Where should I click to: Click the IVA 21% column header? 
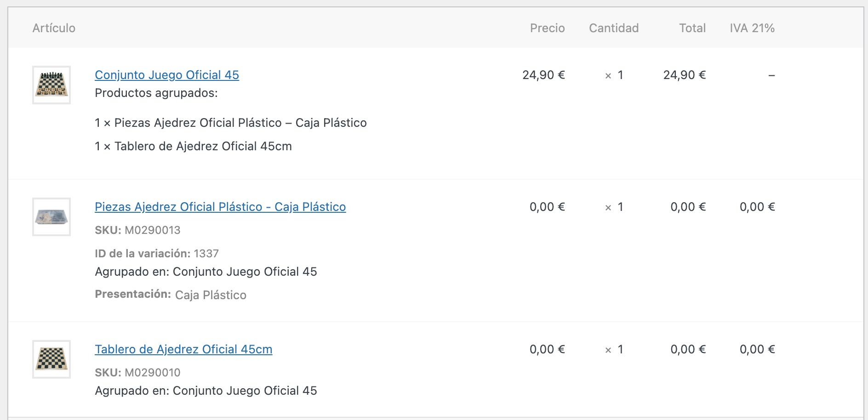coord(752,28)
